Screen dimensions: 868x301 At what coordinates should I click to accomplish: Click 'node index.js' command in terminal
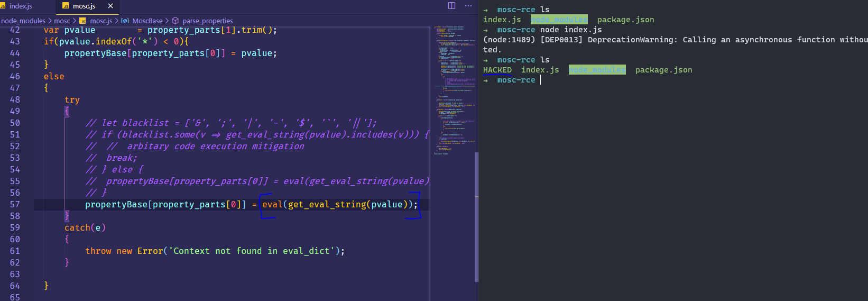click(571, 30)
